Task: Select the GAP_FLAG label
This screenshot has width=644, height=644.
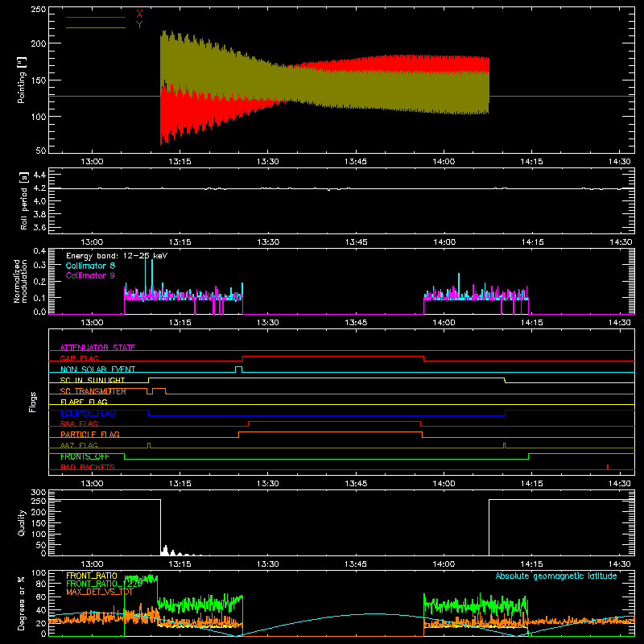Action: (79, 358)
